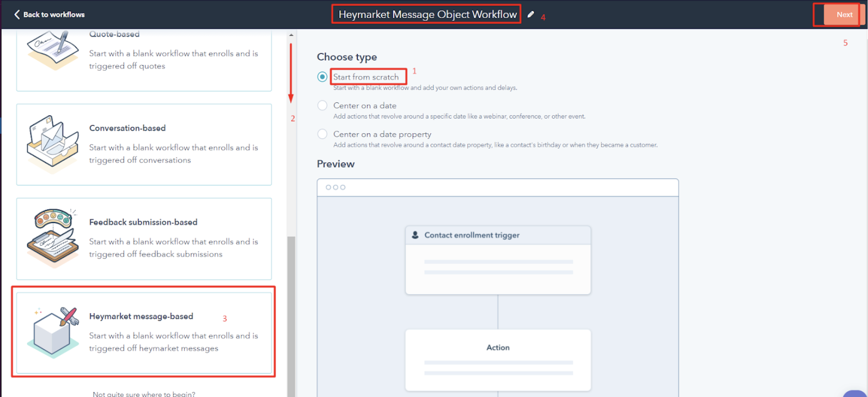Click the Conversation-based envelope tray icon
868x397 pixels.
click(x=53, y=144)
